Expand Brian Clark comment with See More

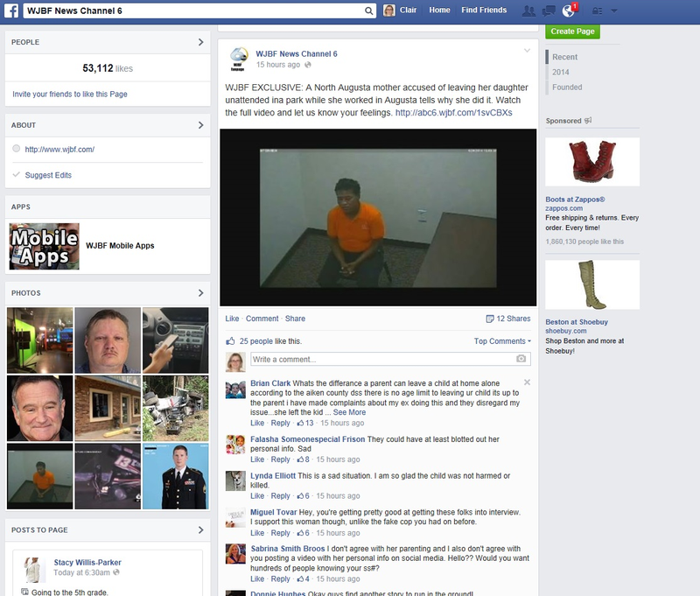click(x=349, y=412)
